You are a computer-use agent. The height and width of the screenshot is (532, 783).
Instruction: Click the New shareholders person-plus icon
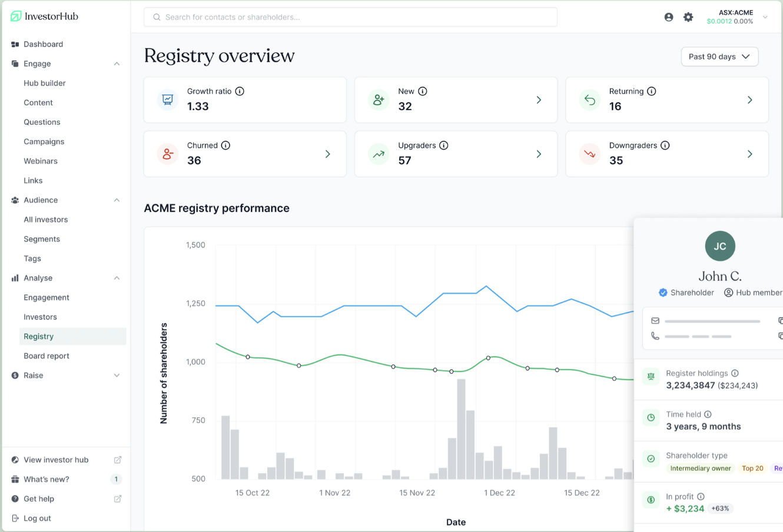pos(379,99)
